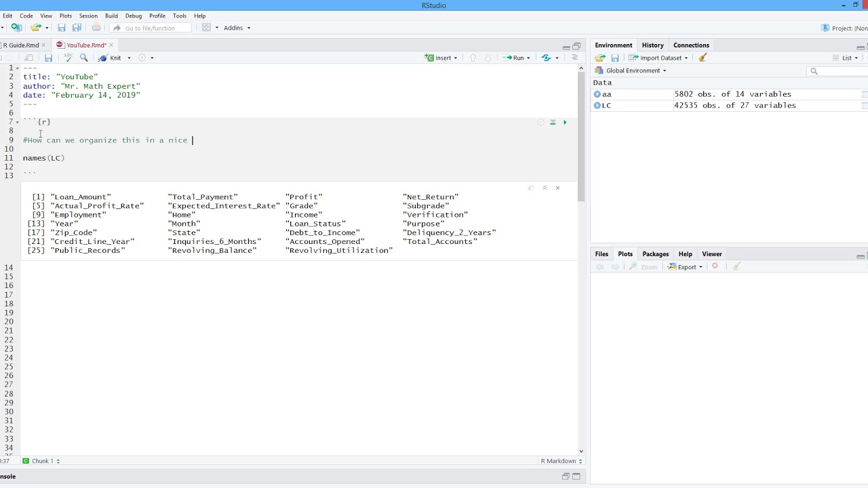
Task: Knit the document
Action: (111, 58)
